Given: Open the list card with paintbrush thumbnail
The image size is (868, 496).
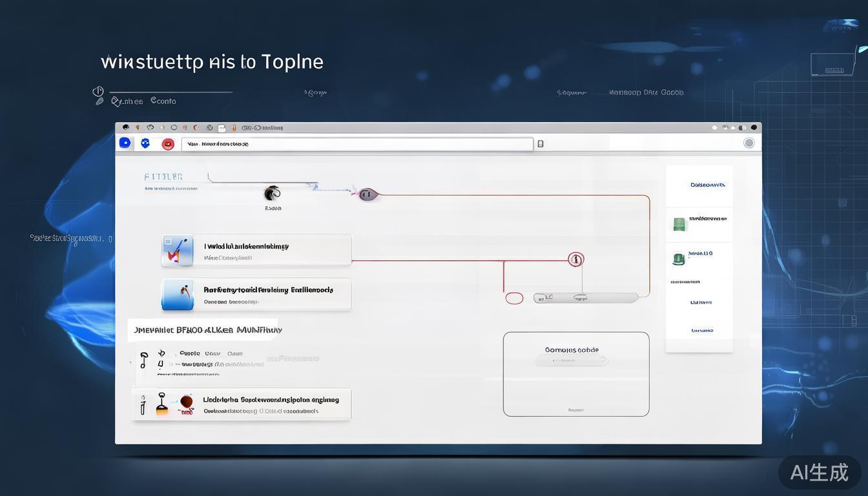Looking at the screenshot, I should [256, 251].
